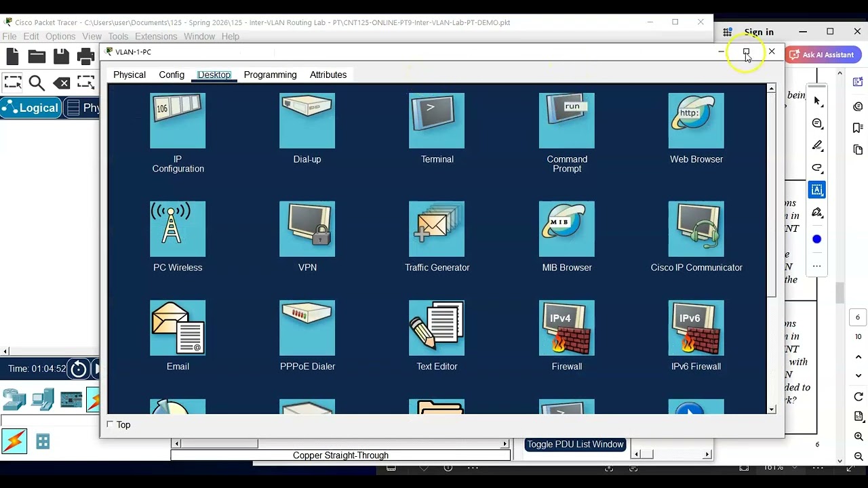Open the IPv4 Firewall app
This screenshot has height=488, width=868.
tap(567, 328)
